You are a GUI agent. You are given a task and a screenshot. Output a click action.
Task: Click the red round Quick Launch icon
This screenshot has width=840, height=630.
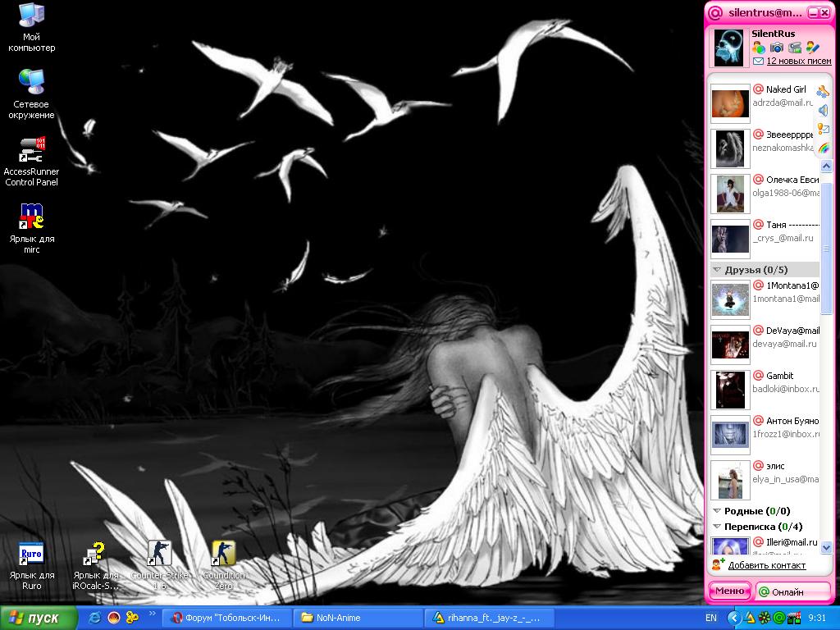(113, 618)
